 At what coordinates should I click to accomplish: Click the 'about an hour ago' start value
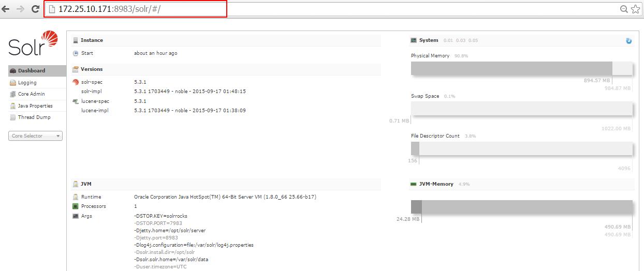(x=155, y=53)
